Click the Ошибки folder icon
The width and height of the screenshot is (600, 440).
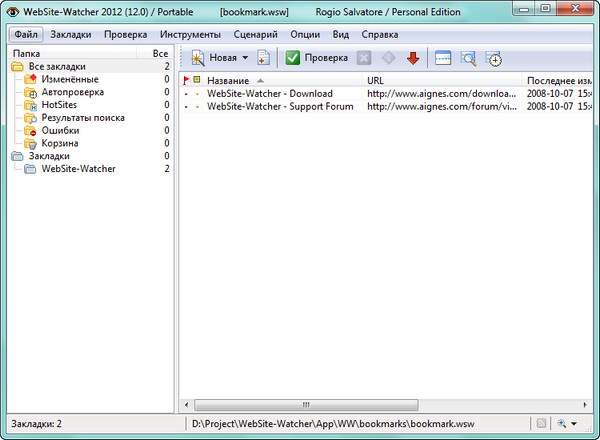pos(30,130)
